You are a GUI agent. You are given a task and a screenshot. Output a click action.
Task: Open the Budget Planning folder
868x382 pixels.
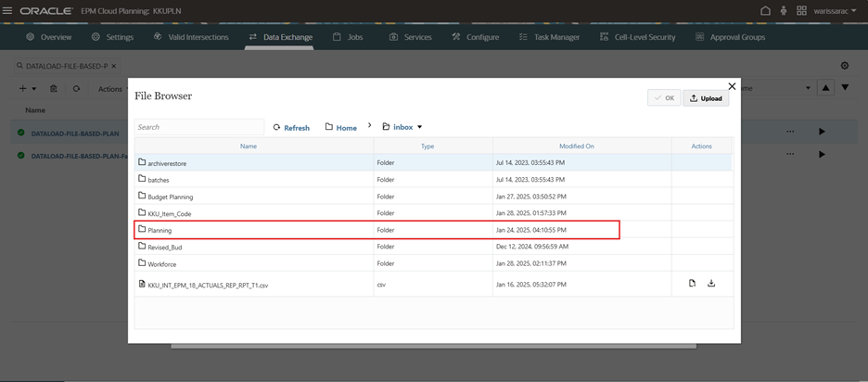tap(170, 197)
